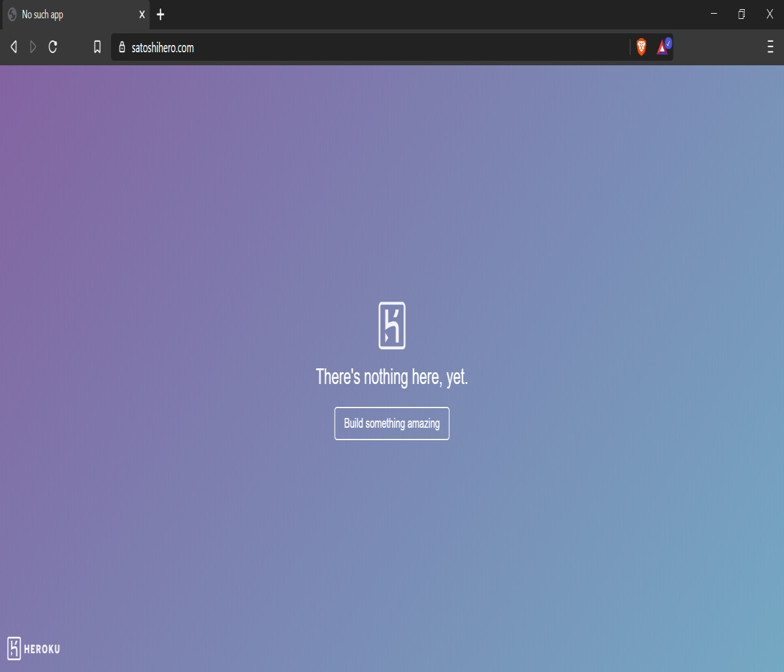This screenshot has width=784, height=672.
Task: Open the Brave Shields lion icon
Action: point(642,47)
